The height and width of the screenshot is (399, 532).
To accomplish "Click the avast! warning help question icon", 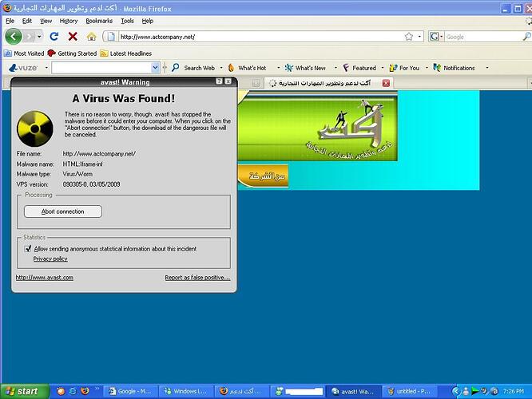I will pyautogui.click(x=219, y=81).
